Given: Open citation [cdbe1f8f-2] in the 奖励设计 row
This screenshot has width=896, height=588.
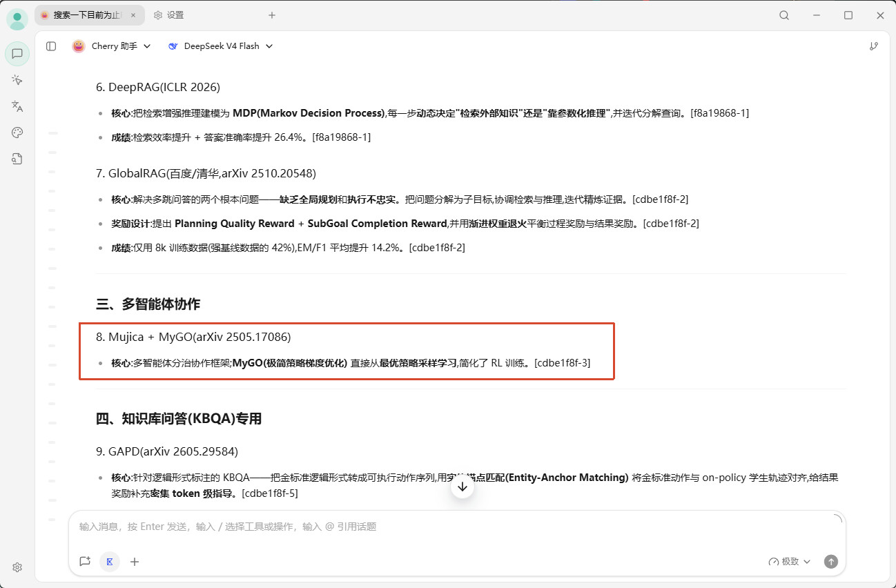Looking at the screenshot, I should pyautogui.click(x=671, y=224).
